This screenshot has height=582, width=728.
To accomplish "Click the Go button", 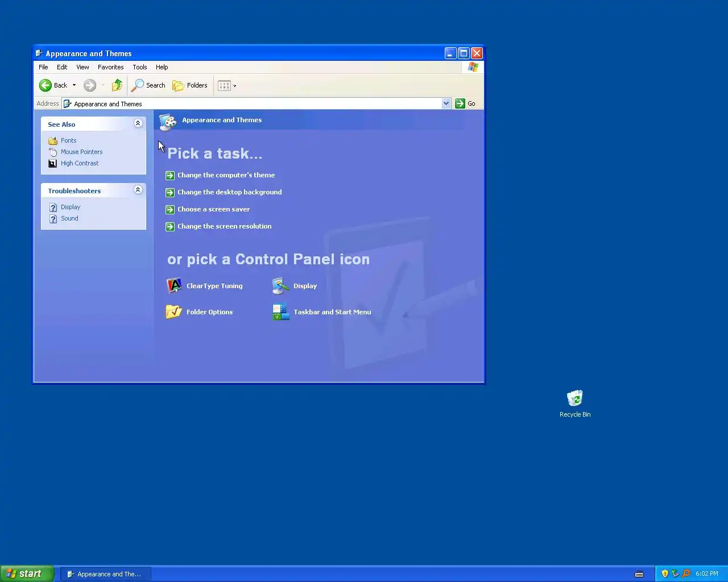I will [465, 103].
